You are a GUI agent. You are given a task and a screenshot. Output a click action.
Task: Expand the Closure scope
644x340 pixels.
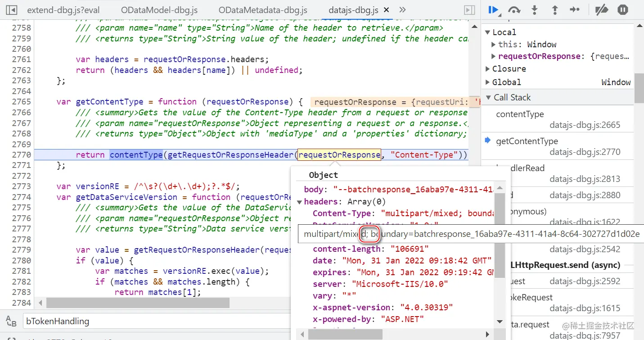tap(487, 69)
